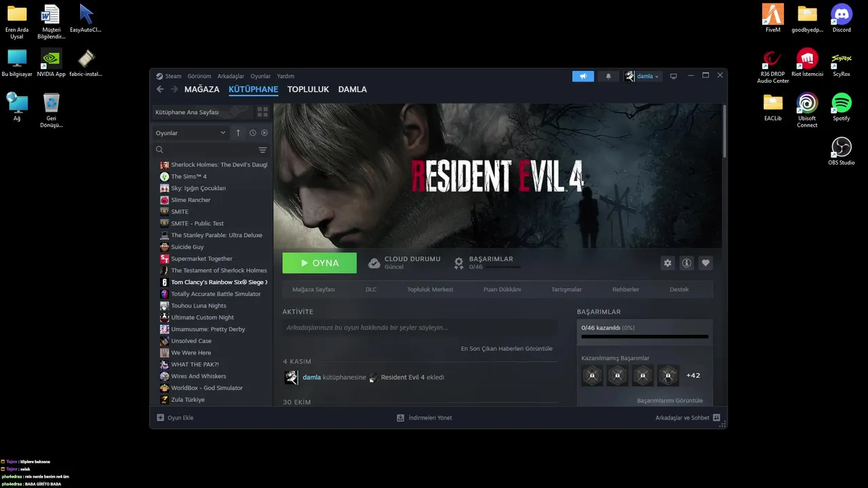The image size is (868, 488).
Task: Click the Steam page vertical scrollbar
Action: click(724, 130)
